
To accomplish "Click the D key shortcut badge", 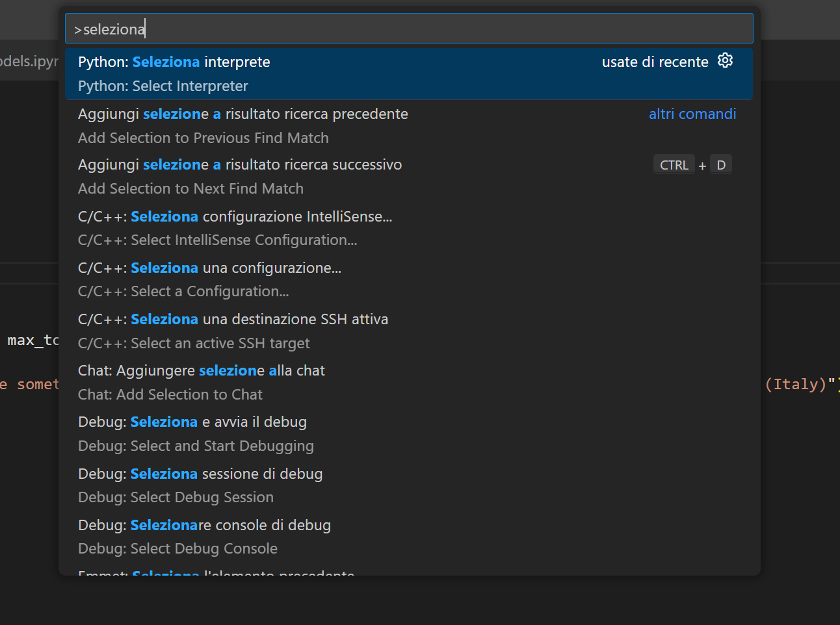I will [x=721, y=165].
